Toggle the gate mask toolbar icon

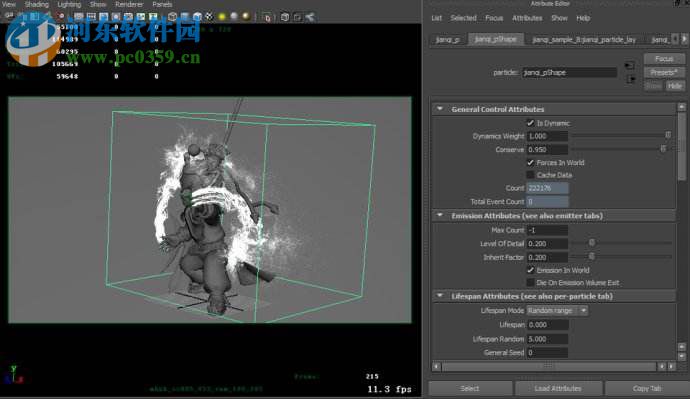[116, 17]
